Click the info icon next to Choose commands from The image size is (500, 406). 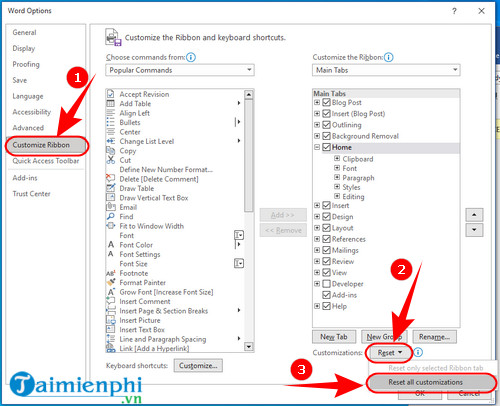pos(191,57)
